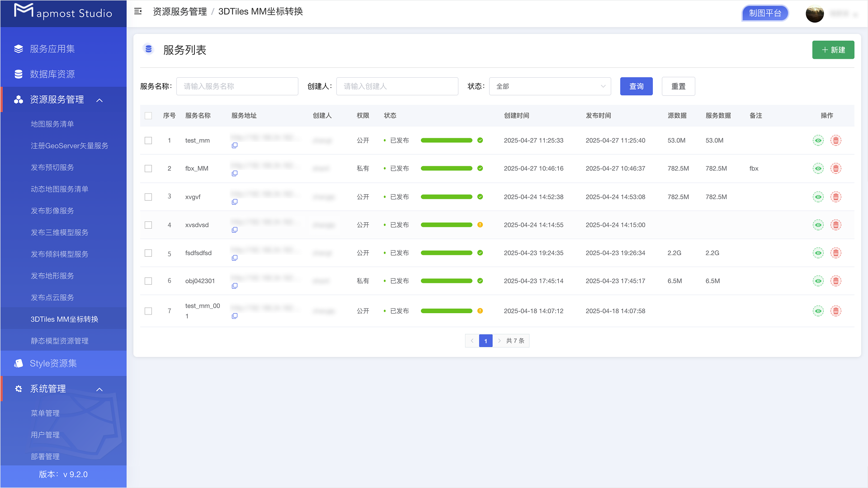View the fbx_MM service via eye icon
This screenshot has height=488, width=868.
pos(818,169)
